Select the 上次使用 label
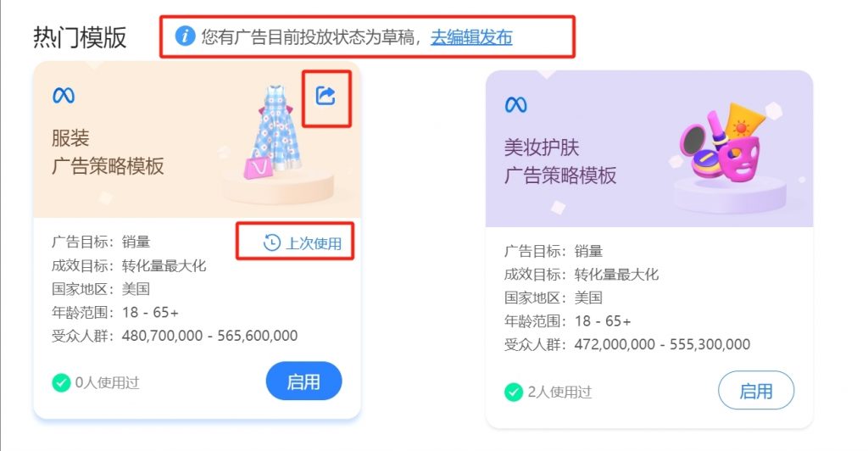This screenshot has height=451, width=868. (314, 243)
